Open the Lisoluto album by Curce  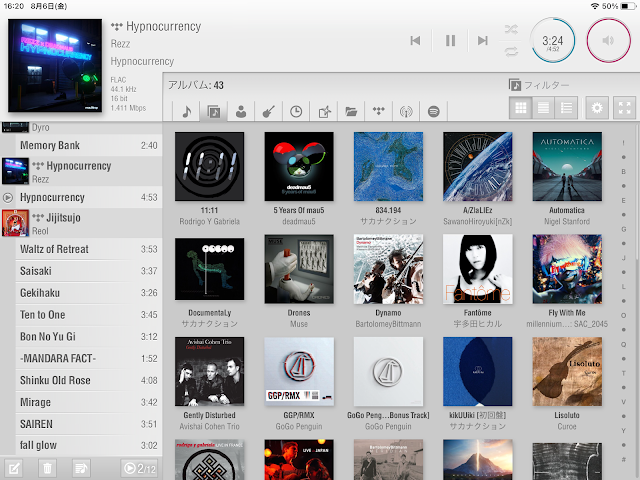click(x=567, y=371)
